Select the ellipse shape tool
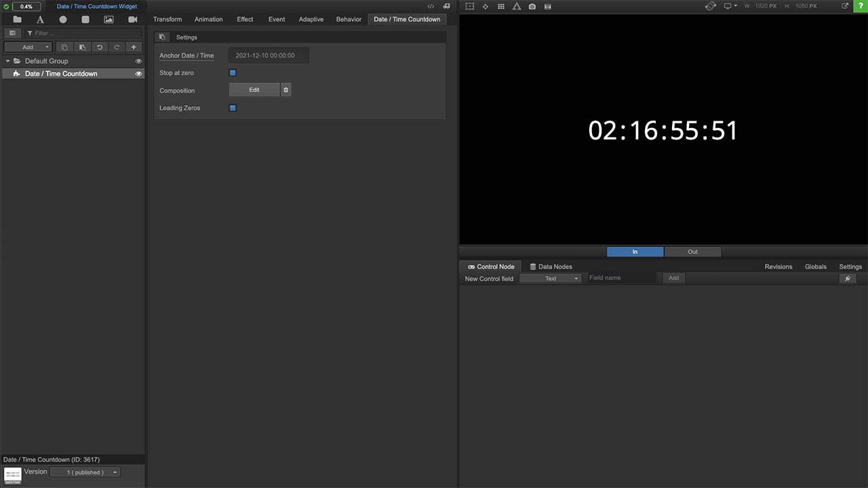Viewport: 868px width, 488px height. (63, 20)
